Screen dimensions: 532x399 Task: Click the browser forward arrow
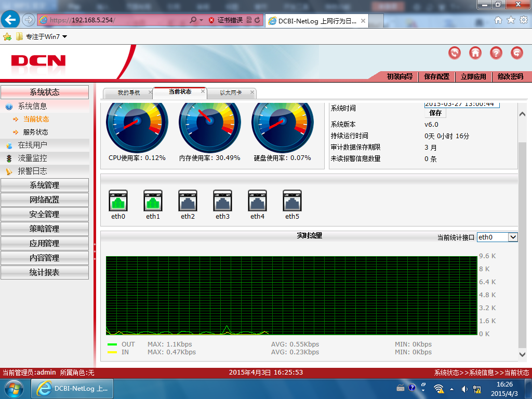(x=29, y=20)
